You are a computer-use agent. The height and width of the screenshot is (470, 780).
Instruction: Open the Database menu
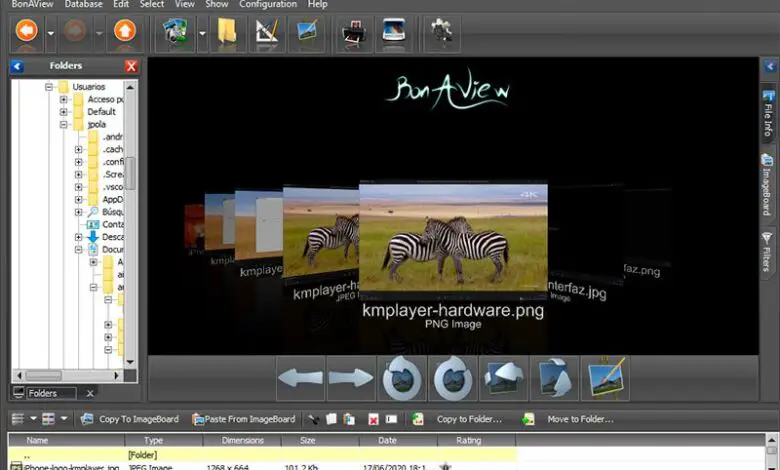pyautogui.click(x=83, y=5)
